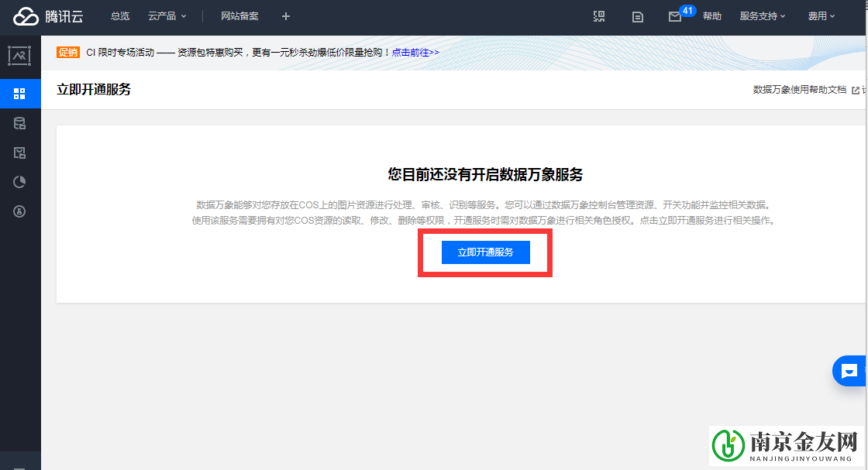Screen dimensions: 868x470
Task: Expand the 云产品 dropdown
Action: [x=165, y=16]
